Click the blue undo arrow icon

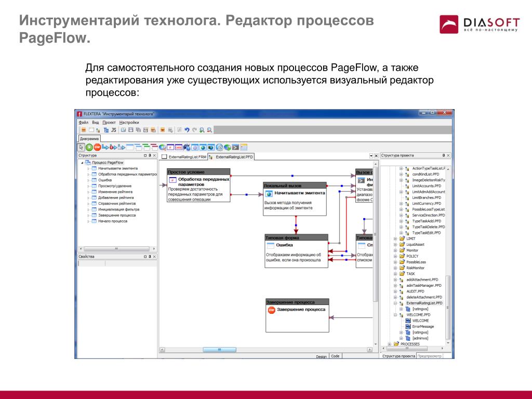click(x=187, y=130)
